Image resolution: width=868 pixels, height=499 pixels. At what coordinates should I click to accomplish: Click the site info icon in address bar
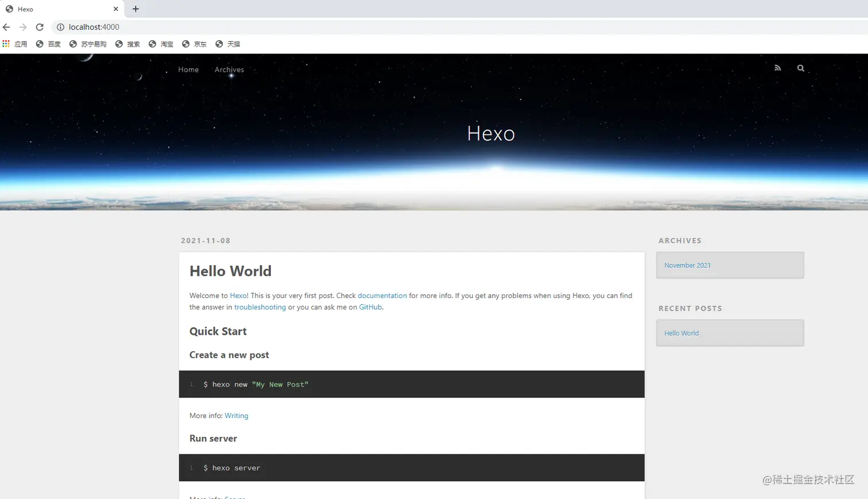pos(60,27)
